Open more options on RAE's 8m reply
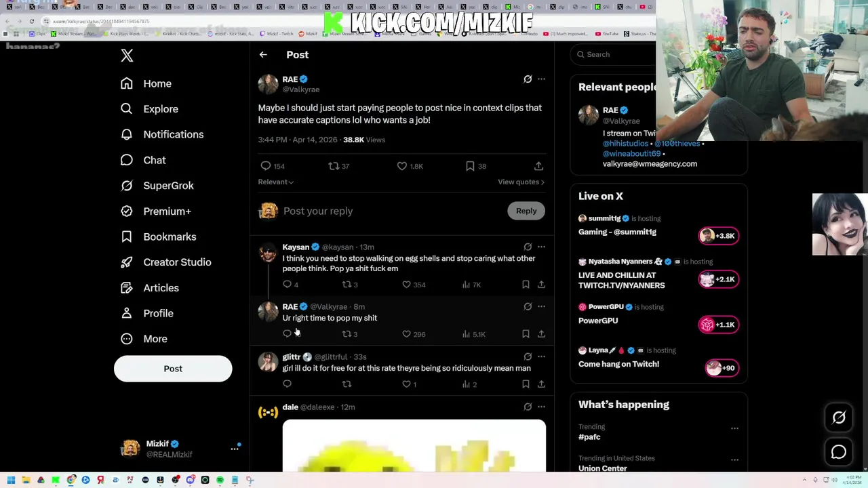Screen dimensions: 868x488 point(541,307)
